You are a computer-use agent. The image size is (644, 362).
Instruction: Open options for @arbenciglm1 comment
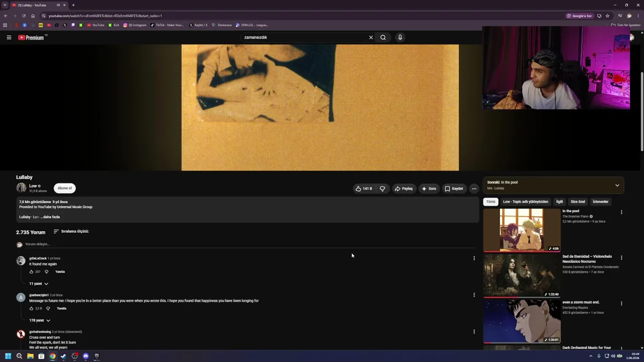pyautogui.click(x=474, y=295)
